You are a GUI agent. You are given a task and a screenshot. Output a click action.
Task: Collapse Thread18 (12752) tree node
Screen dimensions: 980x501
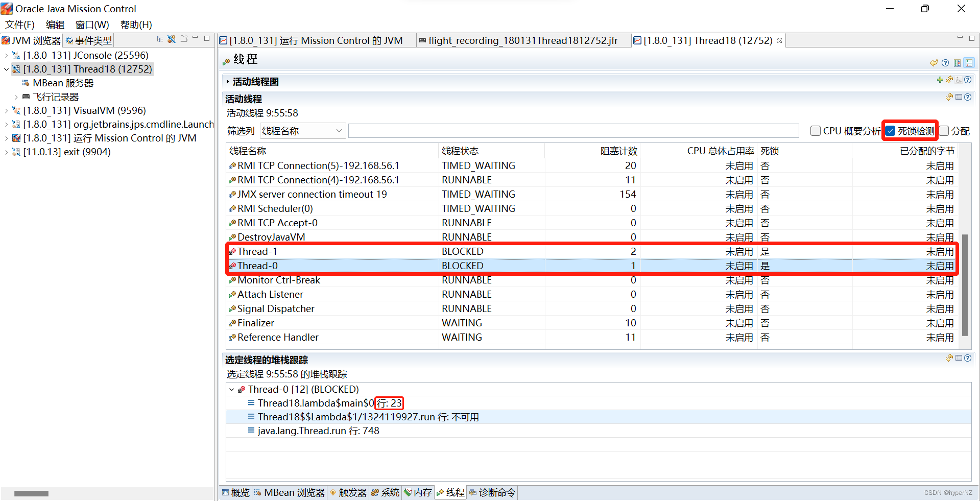click(6, 69)
